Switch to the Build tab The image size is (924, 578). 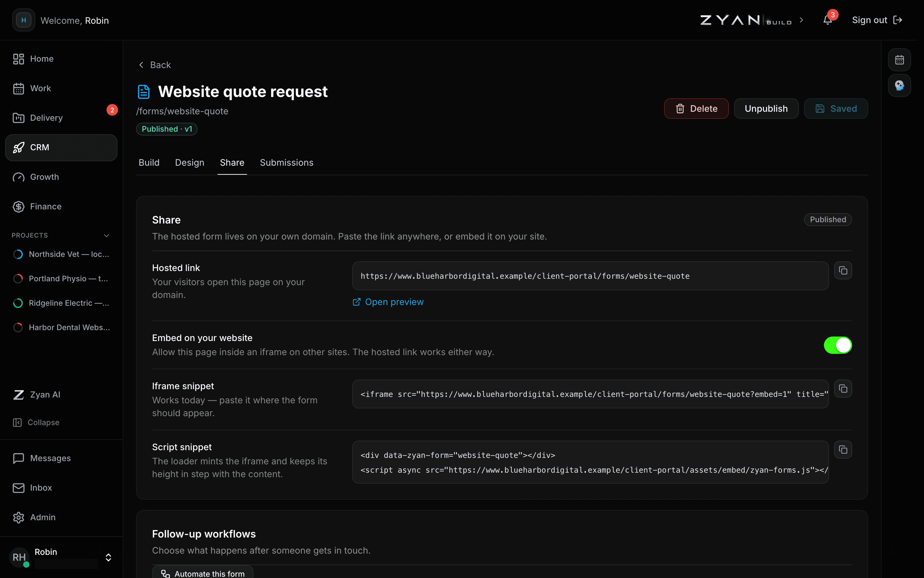point(149,162)
